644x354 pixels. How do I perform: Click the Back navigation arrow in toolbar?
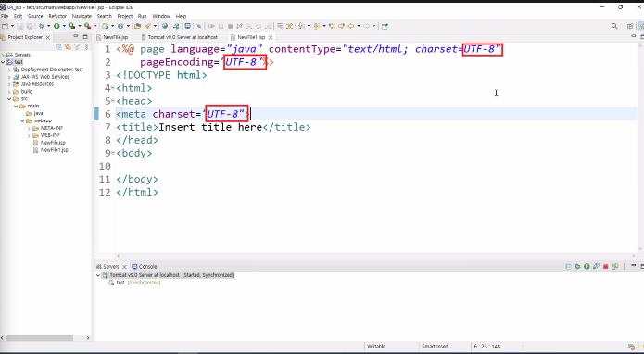click(351, 26)
